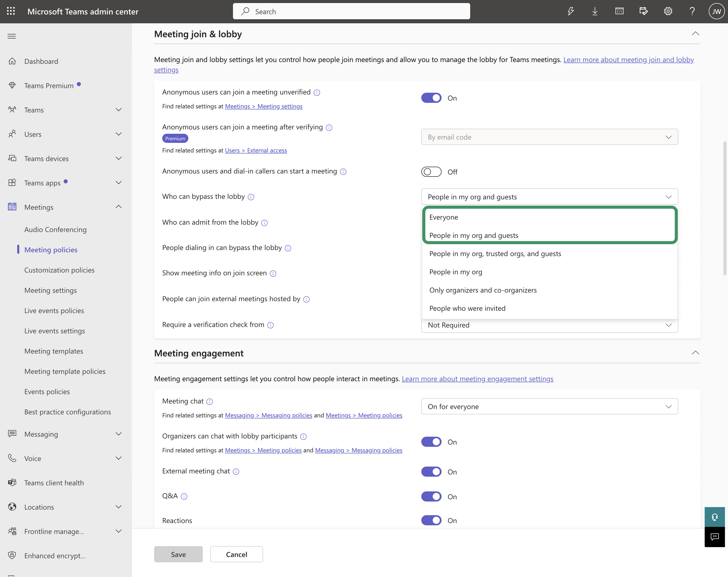Viewport: 728px width, 577px height.
Task: Click the Messaging chat icon in sidebar
Action: [x=12, y=434]
